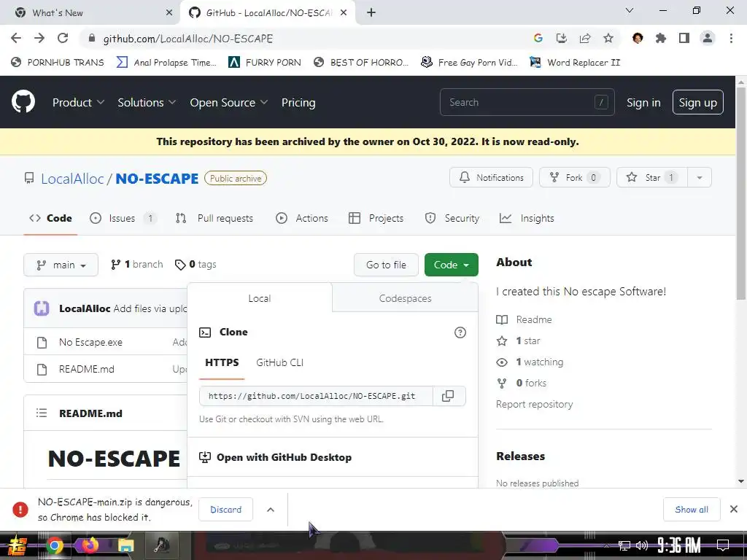Screen dimensions: 747x560
Task: Click the Star button
Action: (x=652, y=178)
